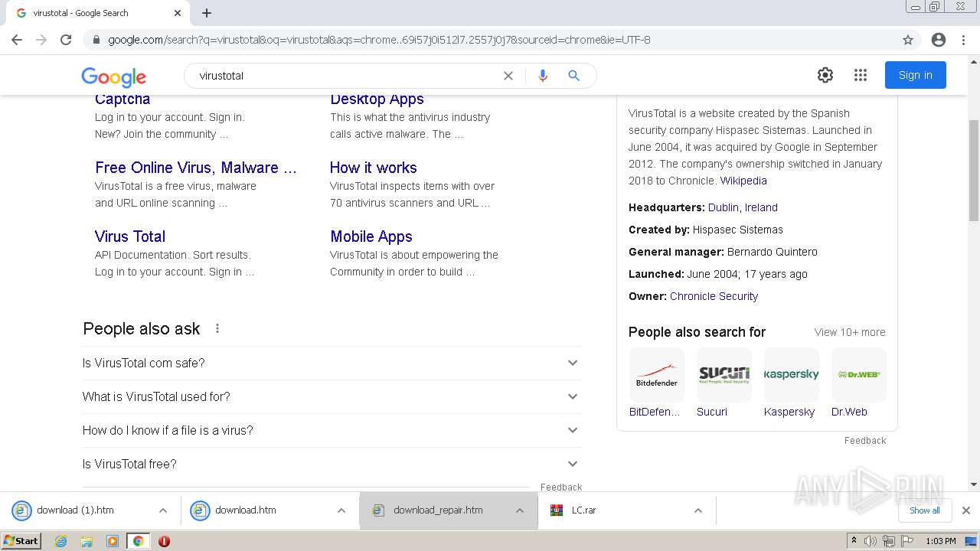This screenshot has width=980, height=551.
Task: View site lock icon information
Action: [x=96, y=40]
